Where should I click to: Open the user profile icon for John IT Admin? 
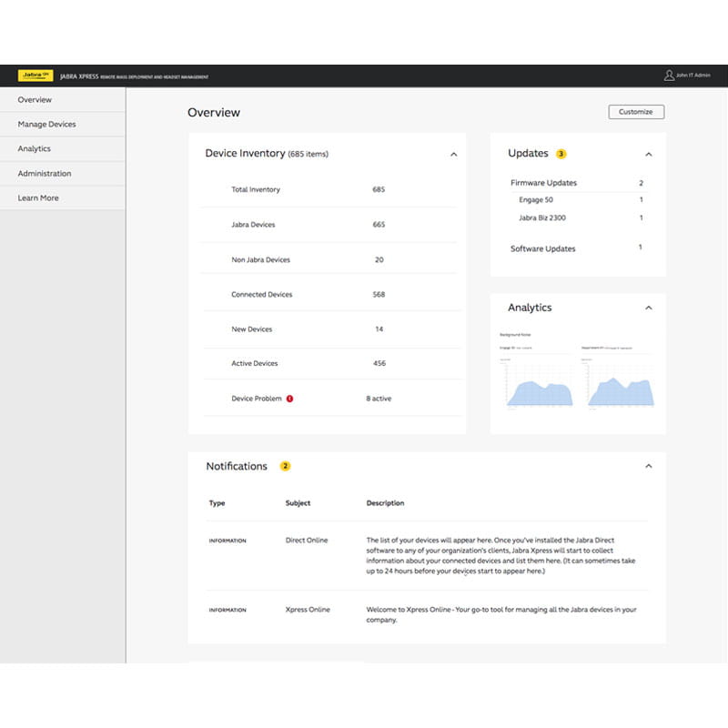(x=669, y=76)
